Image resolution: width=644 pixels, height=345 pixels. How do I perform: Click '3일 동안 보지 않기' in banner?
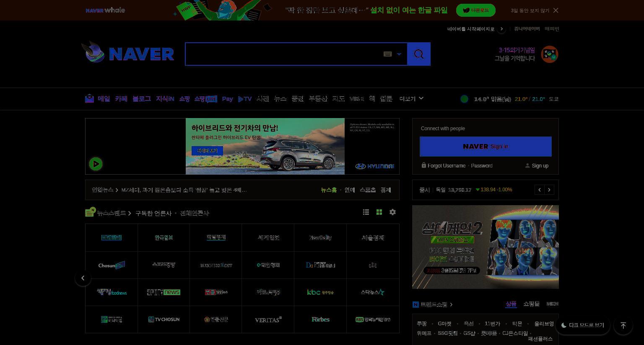click(530, 10)
